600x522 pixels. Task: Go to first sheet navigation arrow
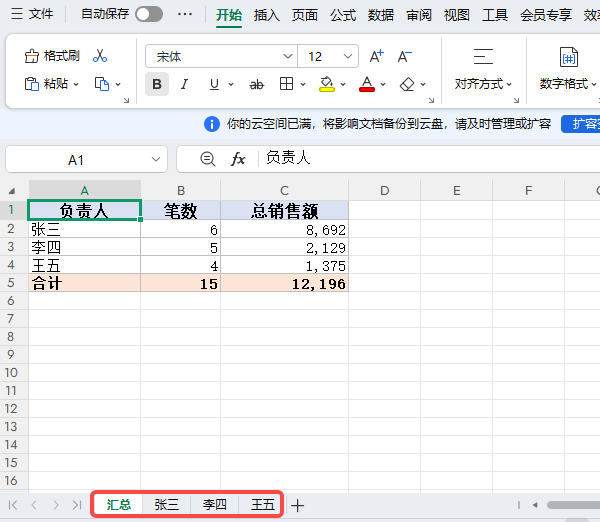[x=13, y=505]
